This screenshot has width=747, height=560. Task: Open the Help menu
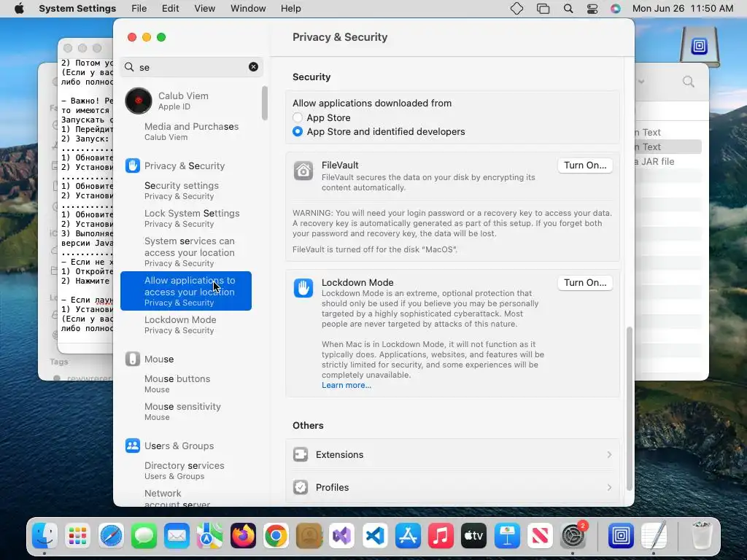pos(290,9)
